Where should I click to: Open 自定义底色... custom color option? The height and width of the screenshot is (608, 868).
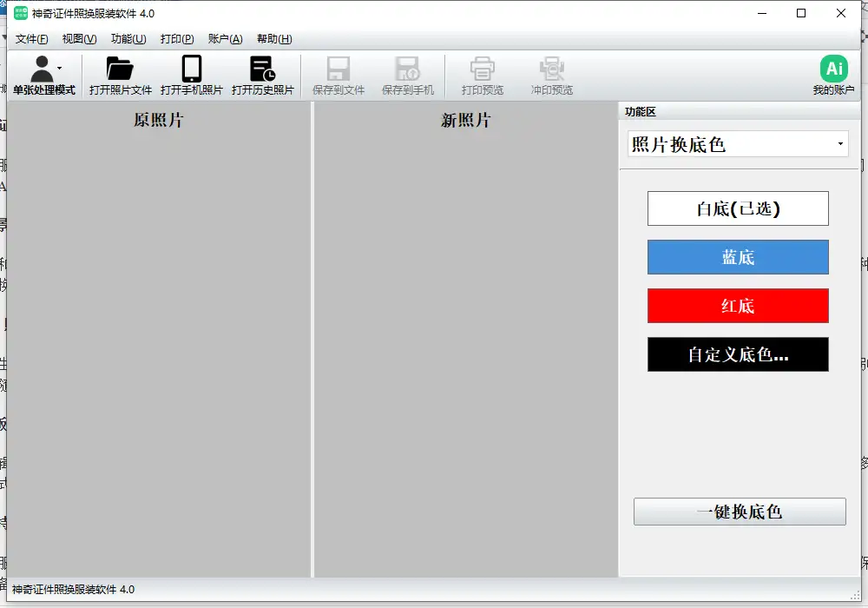click(738, 354)
